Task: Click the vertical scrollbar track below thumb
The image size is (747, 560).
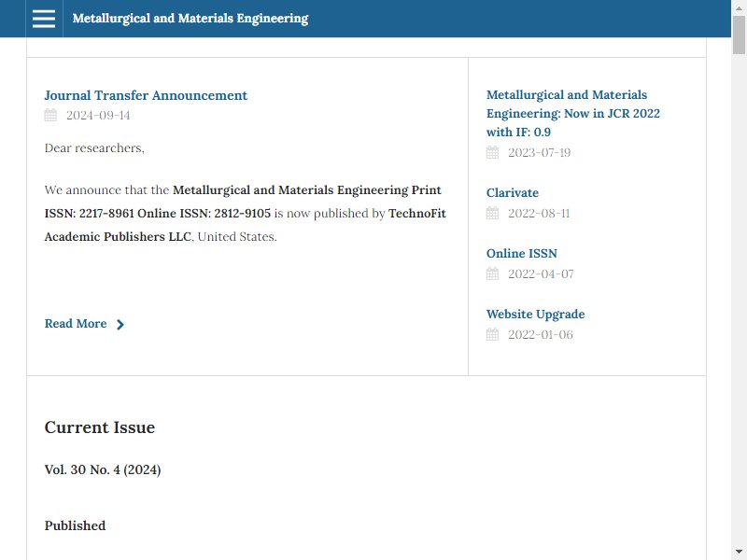Action: [739, 300]
